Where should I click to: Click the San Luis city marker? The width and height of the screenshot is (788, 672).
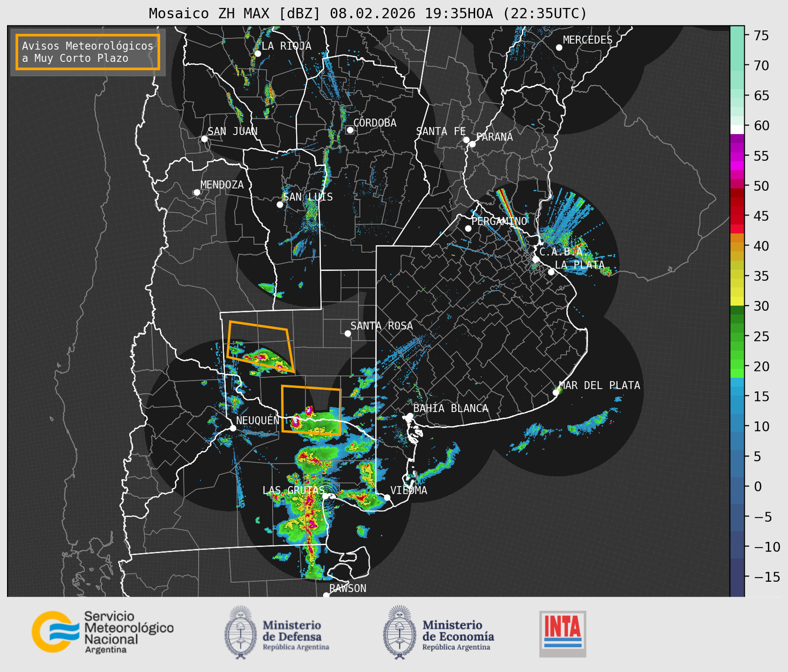(x=280, y=205)
